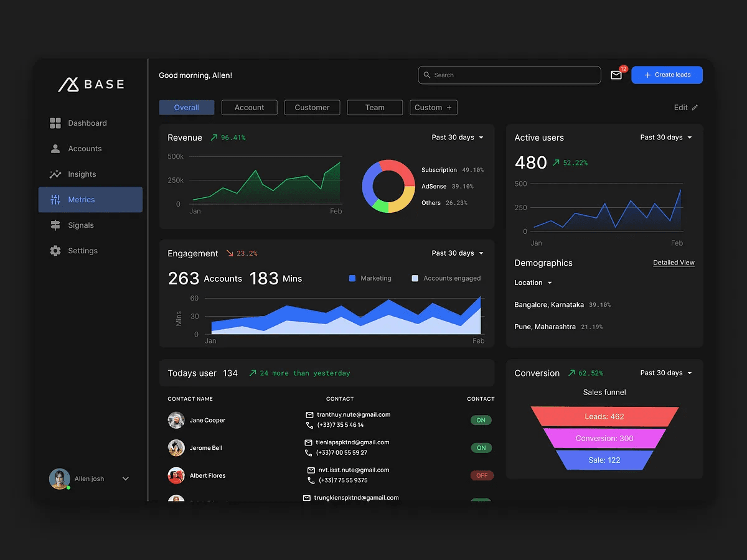Open Revenue Past 30 days dropdown

click(458, 138)
